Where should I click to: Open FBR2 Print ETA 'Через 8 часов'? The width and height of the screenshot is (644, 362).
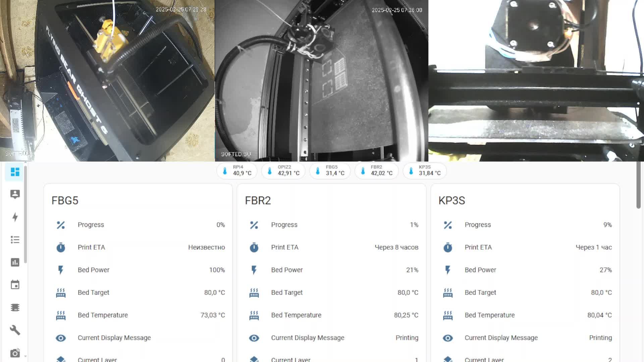(396, 247)
